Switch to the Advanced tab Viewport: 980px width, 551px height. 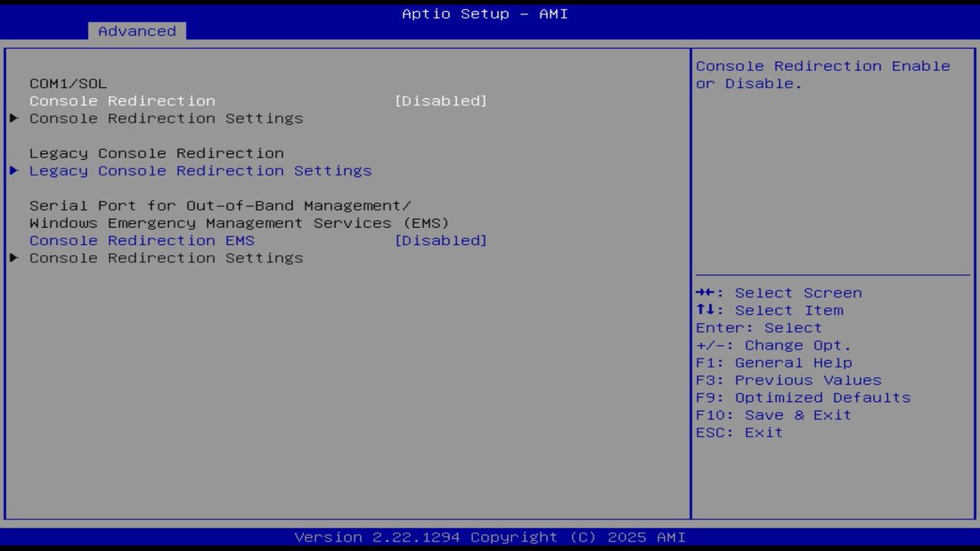click(x=136, y=31)
